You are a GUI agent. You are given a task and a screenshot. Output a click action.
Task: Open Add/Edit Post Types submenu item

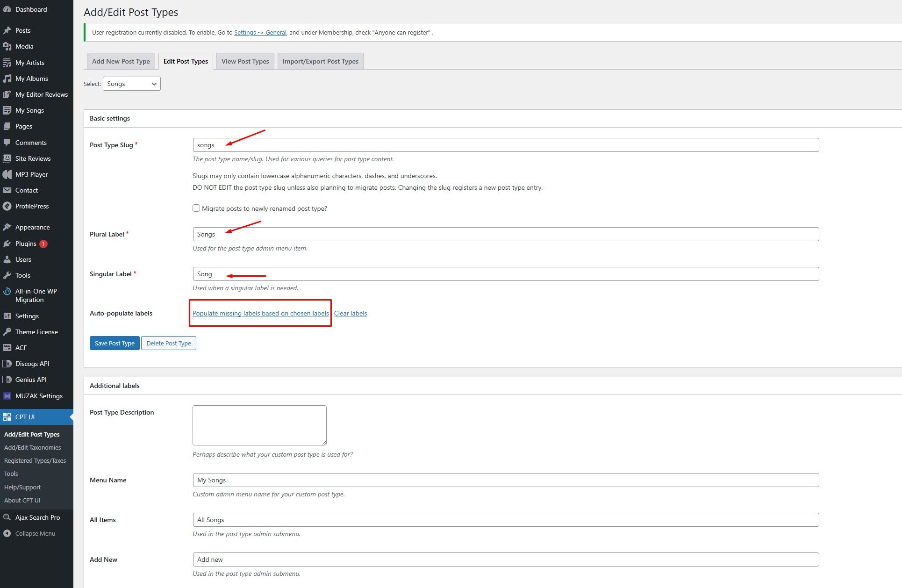pos(32,434)
